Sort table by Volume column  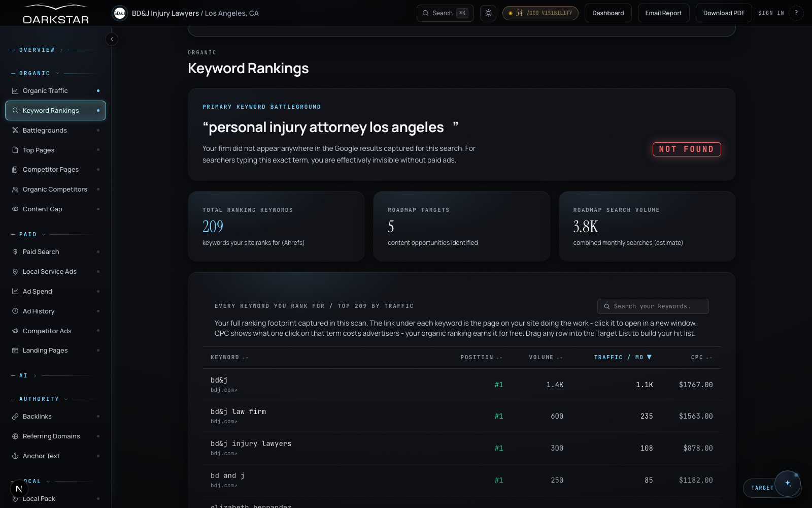click(546, 358)
